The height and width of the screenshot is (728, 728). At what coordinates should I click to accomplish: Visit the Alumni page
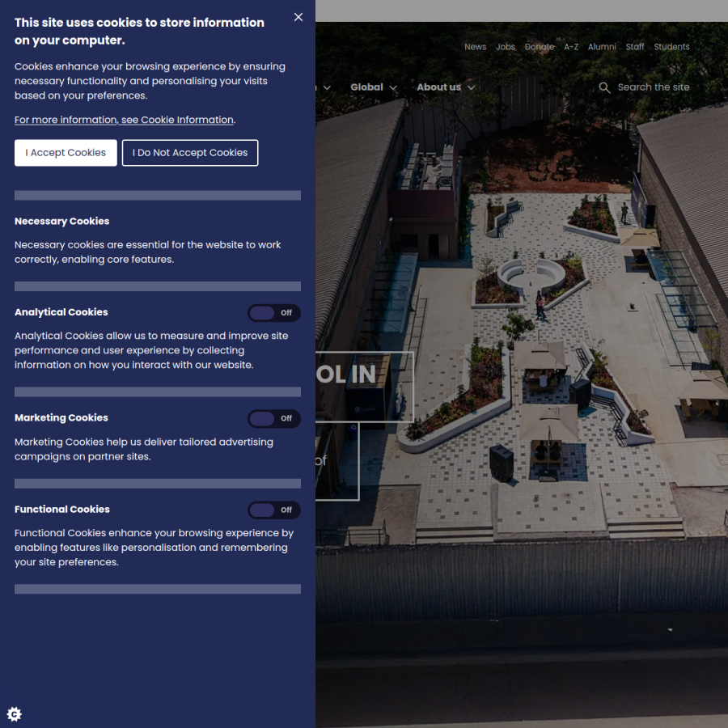(602, 47)
